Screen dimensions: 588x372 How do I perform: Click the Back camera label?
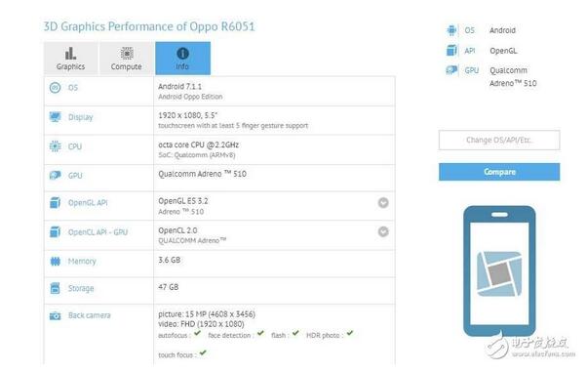[90, 315]
